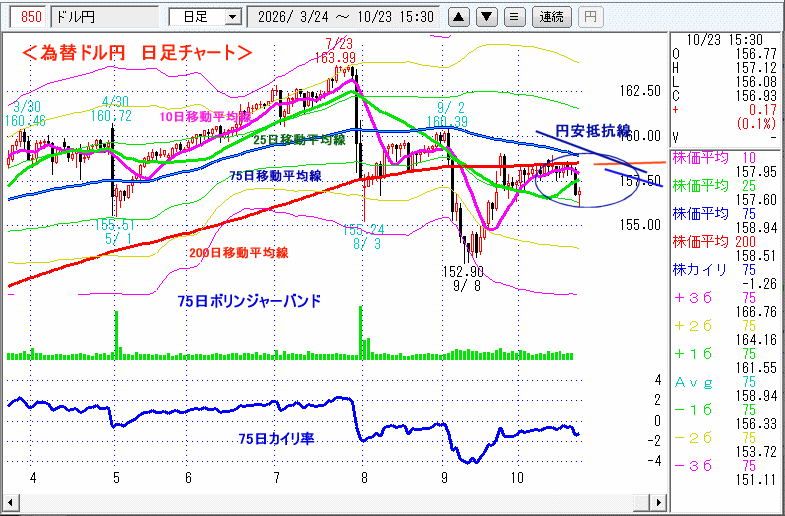This screenshot has height=516, width=785.
Task: Click the 株価平均 10 value 157.95
Action: click(x=755, y=172)
